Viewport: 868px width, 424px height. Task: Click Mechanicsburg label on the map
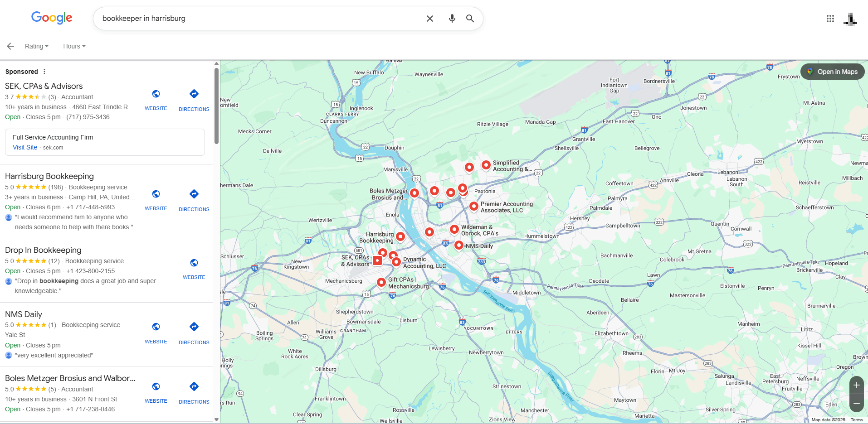coord(344,281)
